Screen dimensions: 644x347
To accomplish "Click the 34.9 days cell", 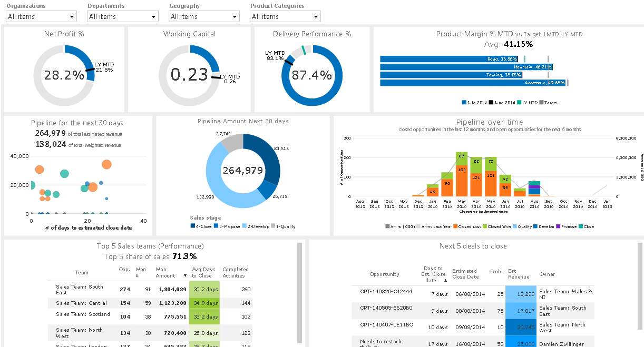I will coord(204,303).
